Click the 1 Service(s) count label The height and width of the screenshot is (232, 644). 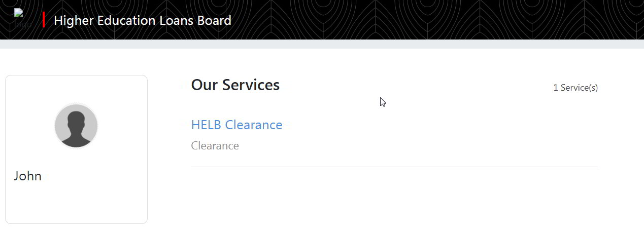[575, 88]
